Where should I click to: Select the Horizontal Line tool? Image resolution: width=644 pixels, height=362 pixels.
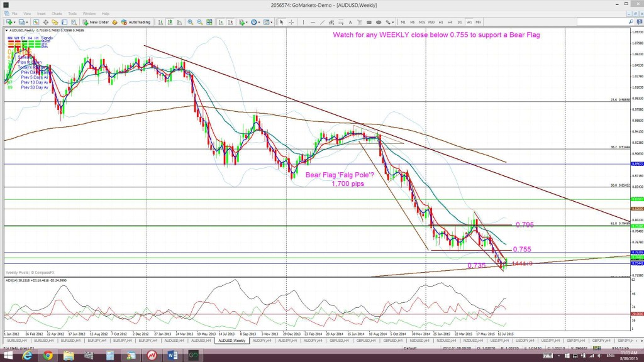(313, 22)
